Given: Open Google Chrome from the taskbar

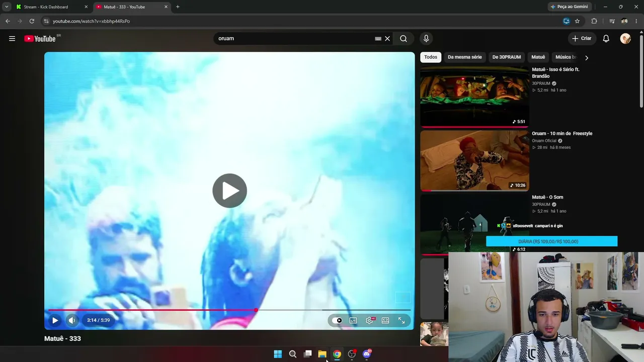Looking at the screenshot, I should (x=337, y=354).
